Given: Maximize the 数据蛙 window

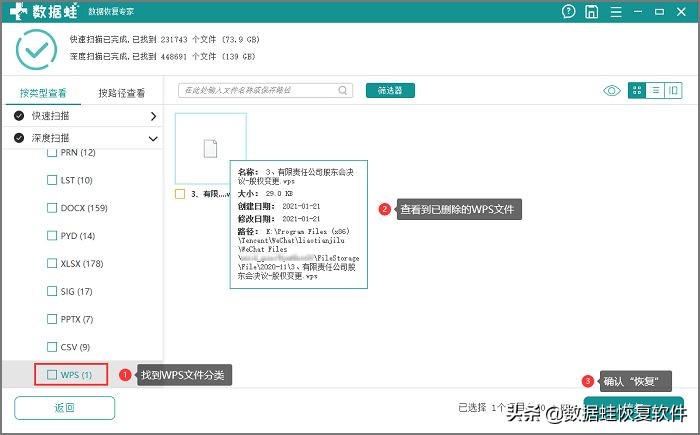Looking at the screenshot, I should click(x=659, y=12).
